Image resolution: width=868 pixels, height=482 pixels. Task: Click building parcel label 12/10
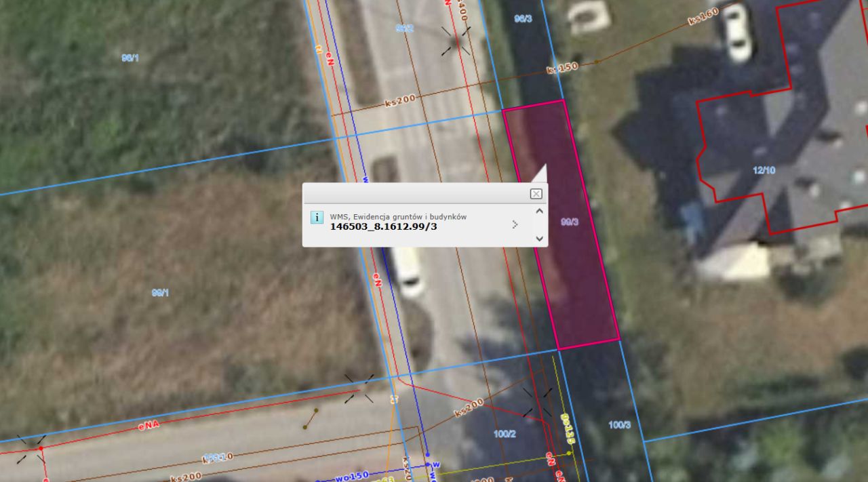764,170
